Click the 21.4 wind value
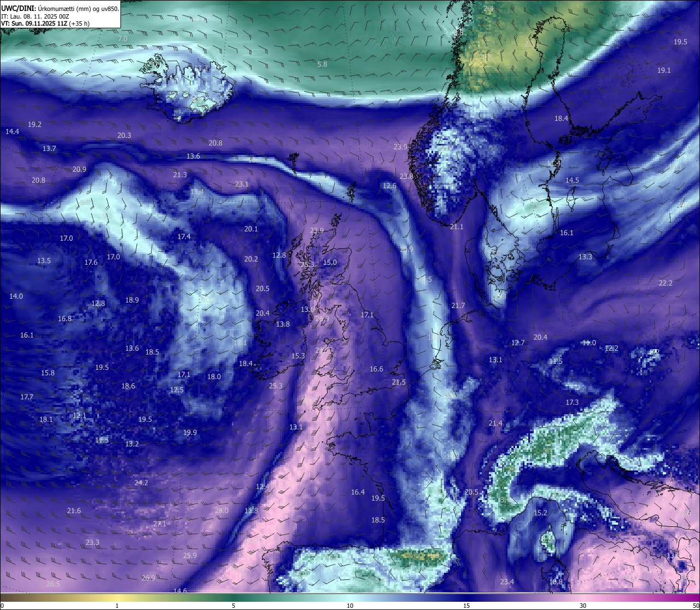This screenshot has height=610, width=700. pos(495,423)
